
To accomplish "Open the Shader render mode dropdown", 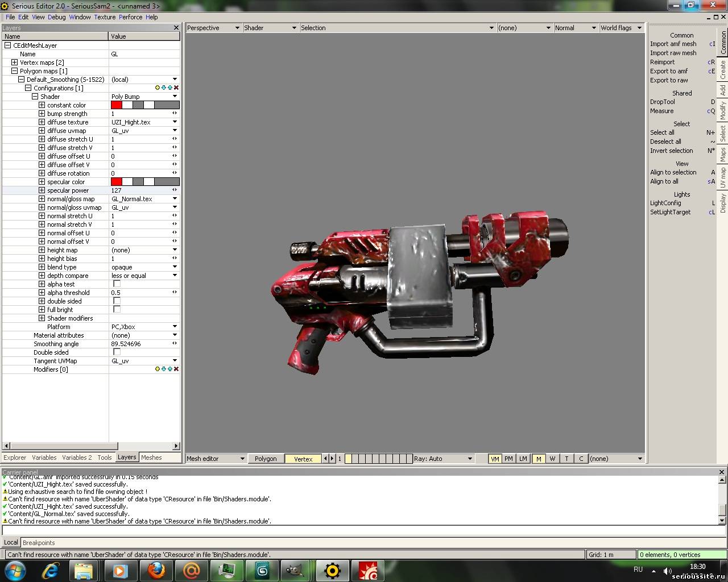I will [270, 28].
